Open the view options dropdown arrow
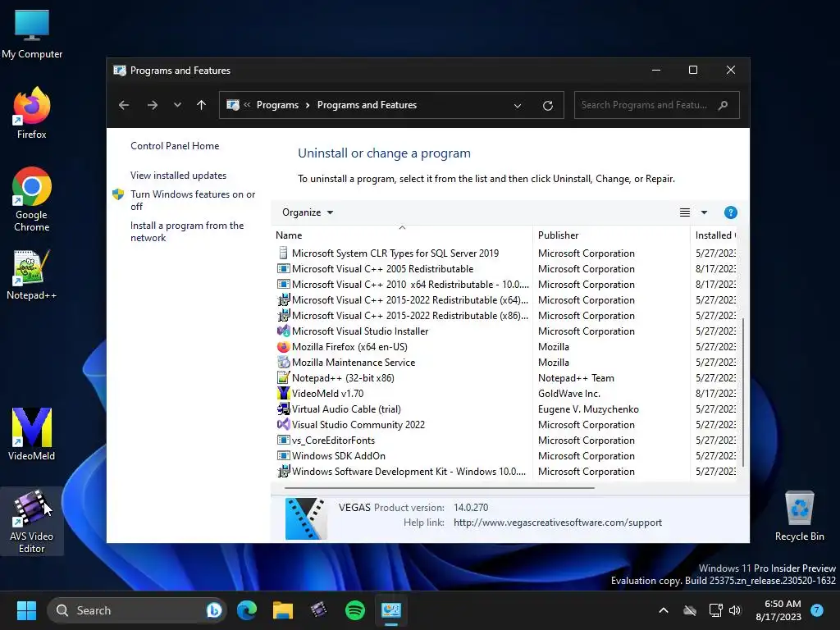Image resolution: width=840 pixels, height=630 pixels. [x=704, y=212]
